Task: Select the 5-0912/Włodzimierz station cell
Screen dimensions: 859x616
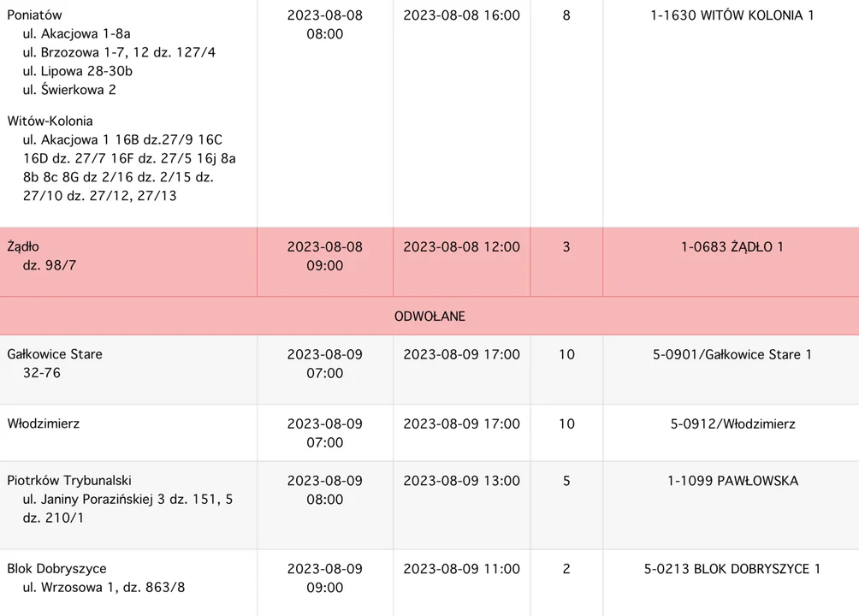Action: point(732,423)
